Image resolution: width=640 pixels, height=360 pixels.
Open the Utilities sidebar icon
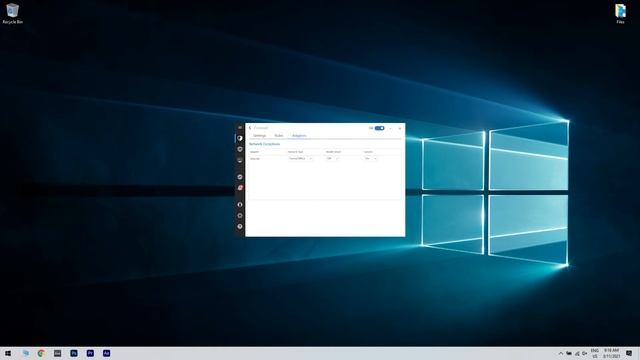coord(240,177)
